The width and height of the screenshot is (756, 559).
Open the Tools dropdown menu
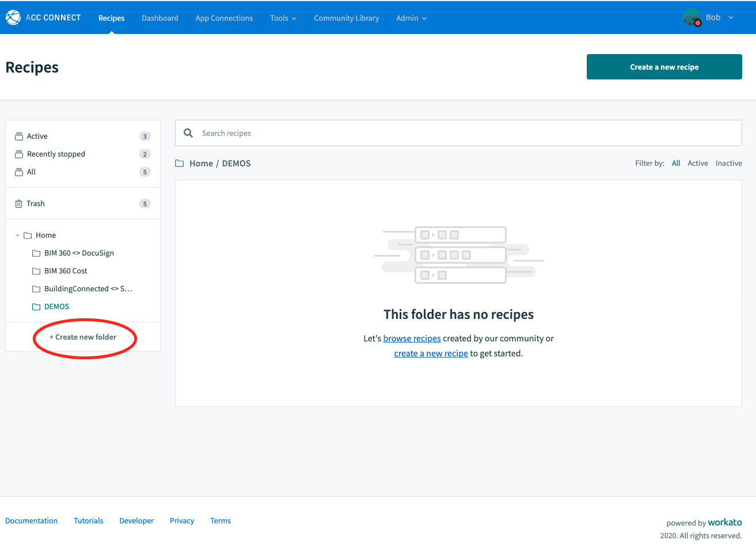click(283, 18)
